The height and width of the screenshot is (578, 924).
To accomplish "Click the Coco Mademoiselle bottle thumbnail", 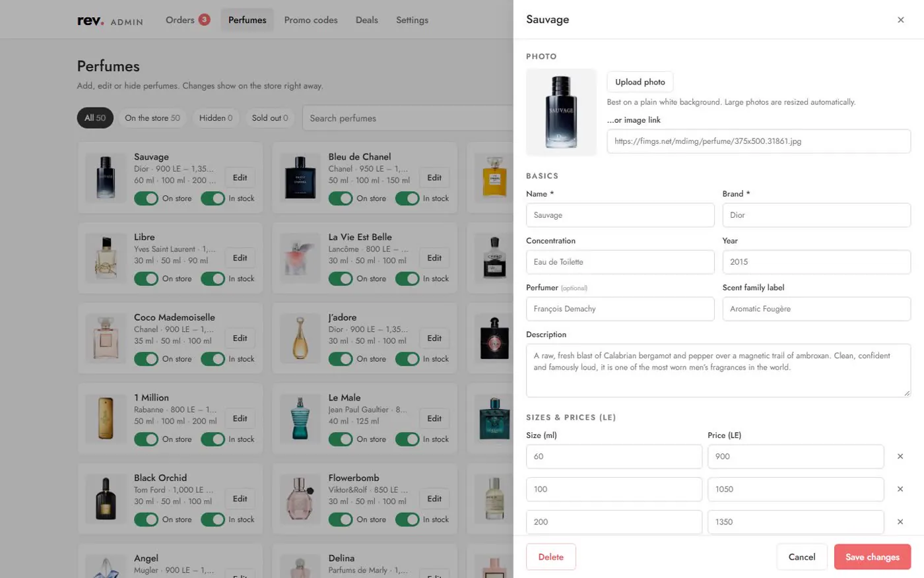I will pos(106,338).
